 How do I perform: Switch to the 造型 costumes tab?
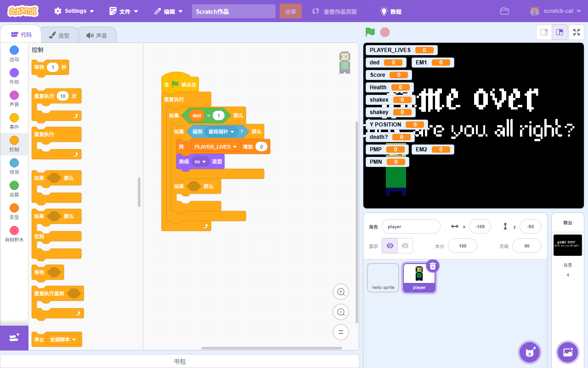(59, 35)
